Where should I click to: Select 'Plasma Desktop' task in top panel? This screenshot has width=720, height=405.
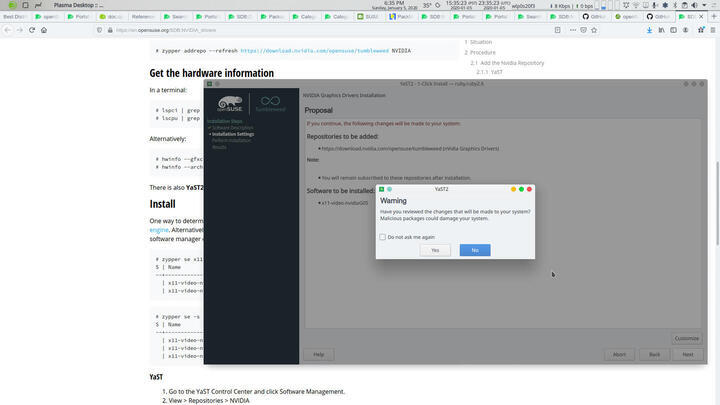(x=78, y=5)
